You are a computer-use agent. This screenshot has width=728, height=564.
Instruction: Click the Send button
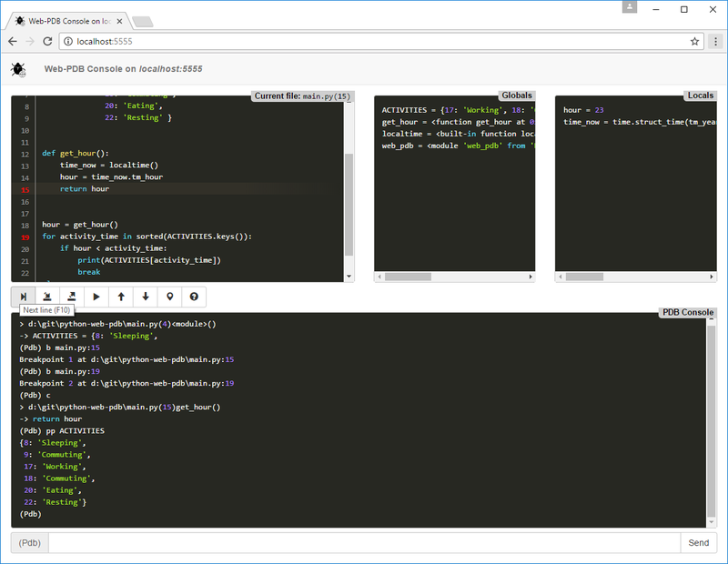point(698,543)
